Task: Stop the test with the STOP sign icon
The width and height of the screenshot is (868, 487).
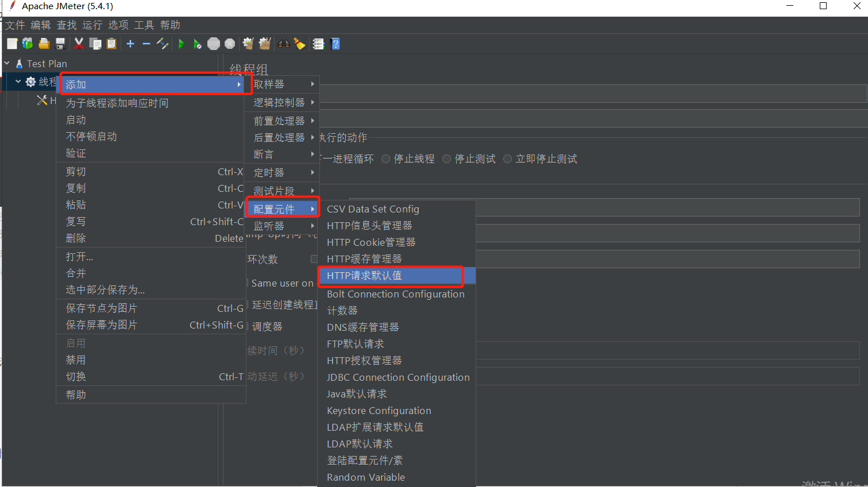Action: tap(214, 44)
